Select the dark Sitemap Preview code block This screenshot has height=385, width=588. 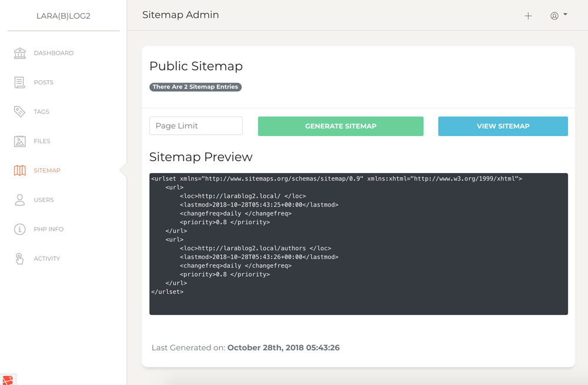[358, 243]
